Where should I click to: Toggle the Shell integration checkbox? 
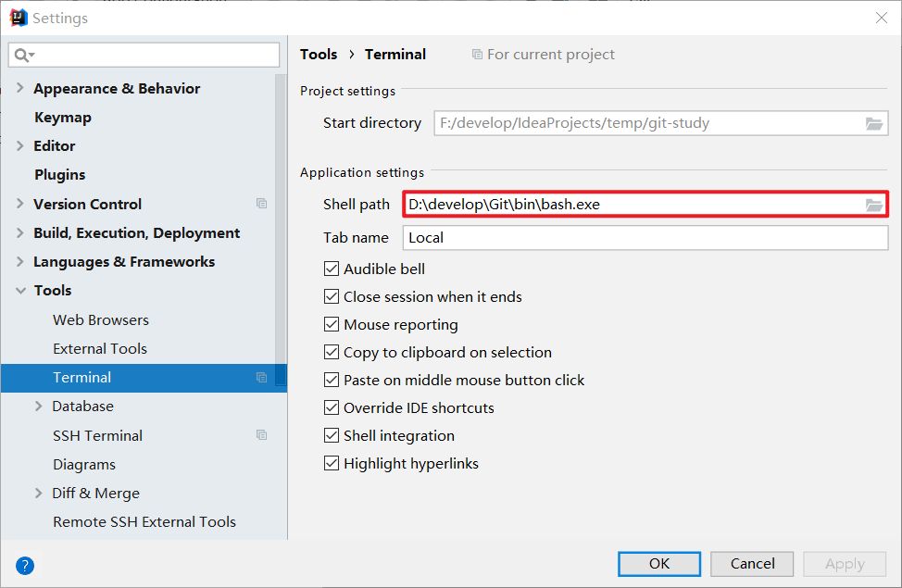tap(332, 436)
